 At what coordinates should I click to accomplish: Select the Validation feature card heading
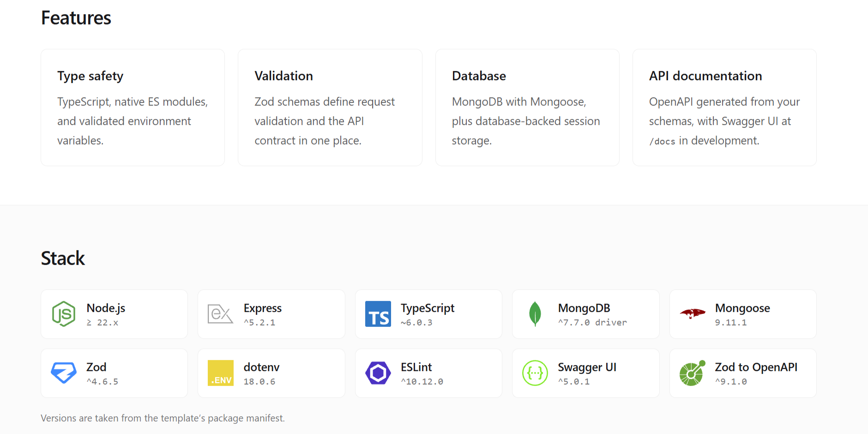click(283, 76)
